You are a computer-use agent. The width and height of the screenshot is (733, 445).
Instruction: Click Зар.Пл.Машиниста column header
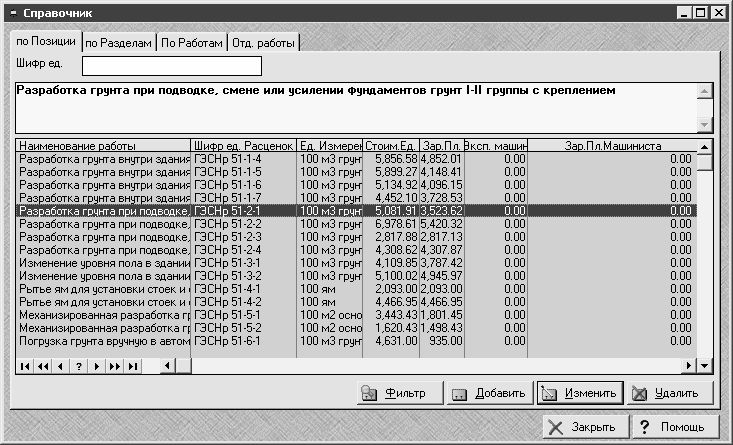pyautogui.click(x=612, y=145)
